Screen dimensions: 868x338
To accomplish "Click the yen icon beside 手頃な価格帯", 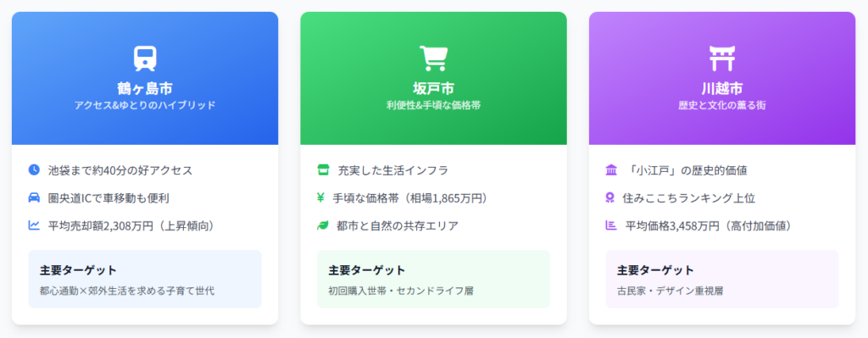I will (320, 197).
